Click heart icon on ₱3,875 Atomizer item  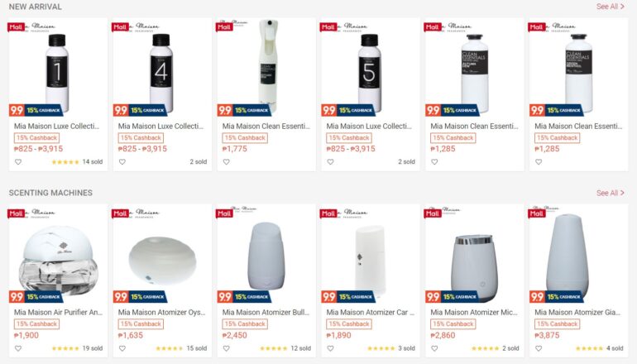[539, 348]
